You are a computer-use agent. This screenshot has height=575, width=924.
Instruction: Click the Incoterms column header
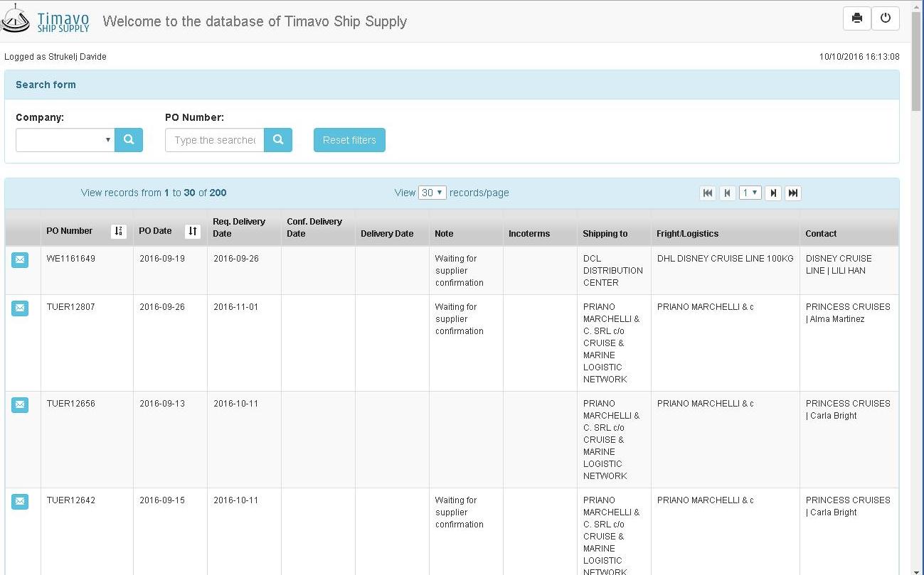point(540,227)
